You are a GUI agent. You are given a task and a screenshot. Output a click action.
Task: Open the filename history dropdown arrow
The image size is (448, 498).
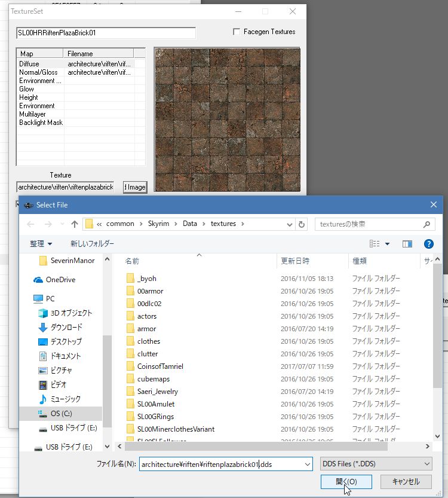pyautogui.click(x=308, y=464)
